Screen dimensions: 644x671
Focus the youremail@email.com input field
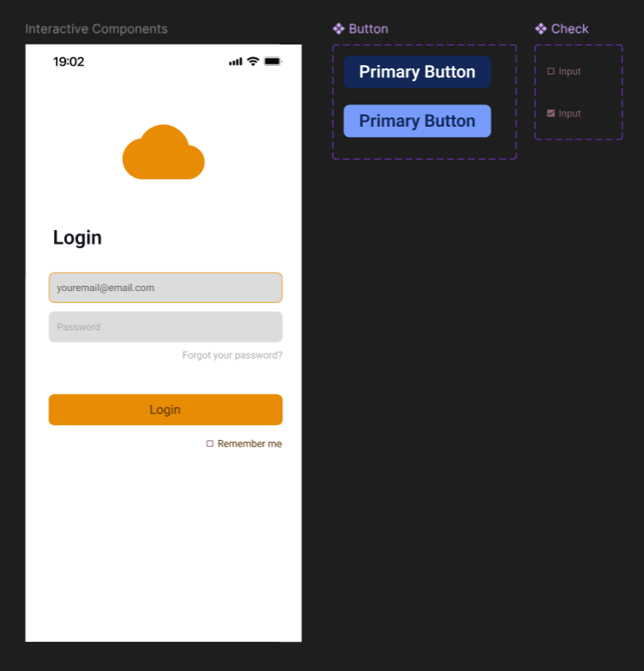tap(165, 288)
